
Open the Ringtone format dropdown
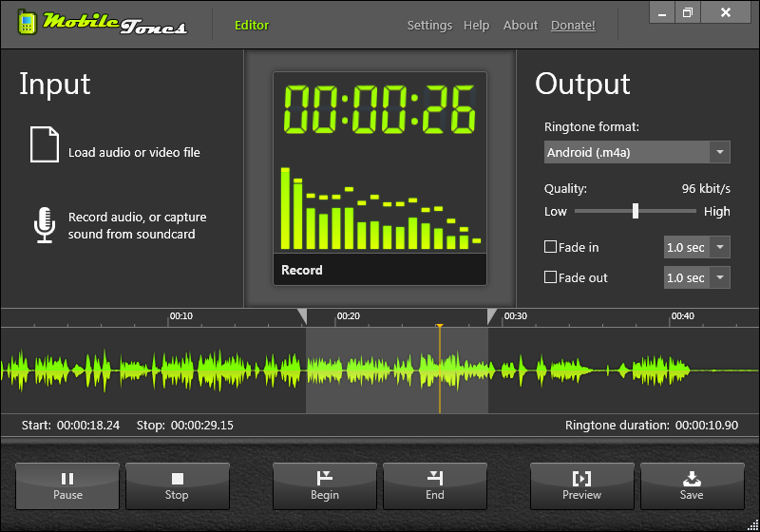click(x=719, y=152)
